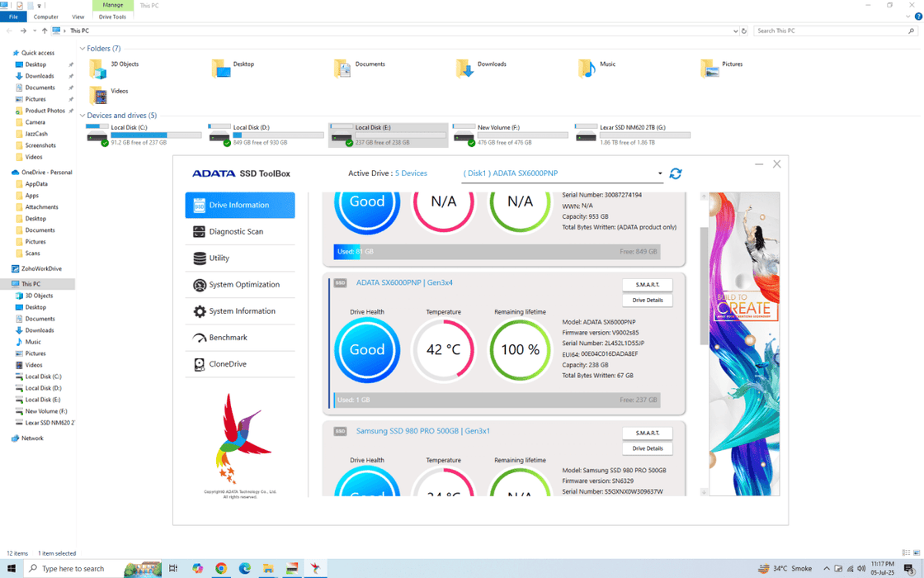924x578 pixels.
Task: Expand the Active Drive dropdown list
Action: 659,173
